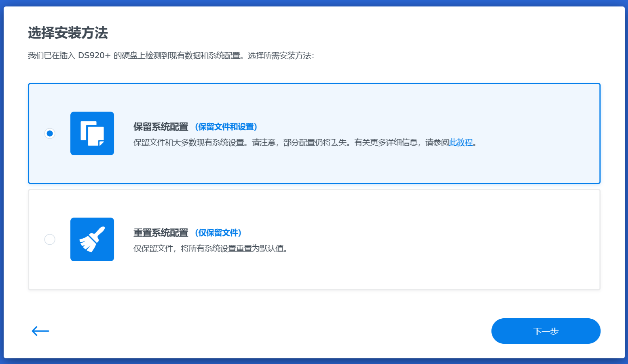Click the 选择安装方法 title
Image resolution: width=628 pixels, height=364 pixels.
(68, 33)
